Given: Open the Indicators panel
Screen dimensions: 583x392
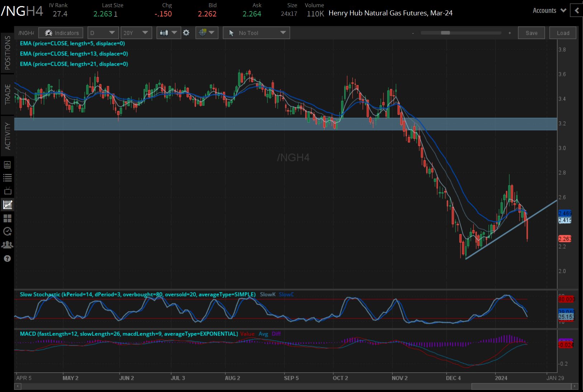Looking at the screenshot, I should coord(61,33).
